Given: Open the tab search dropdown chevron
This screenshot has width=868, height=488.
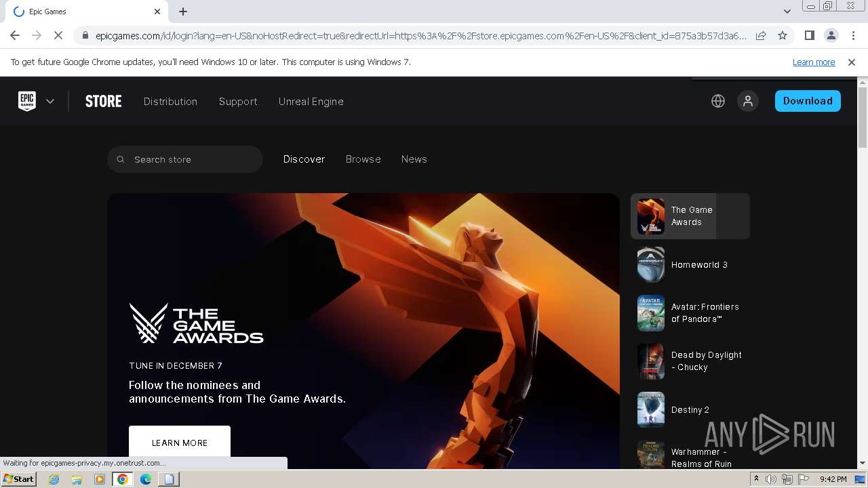Looking at the screenshot, I should 787,12.
